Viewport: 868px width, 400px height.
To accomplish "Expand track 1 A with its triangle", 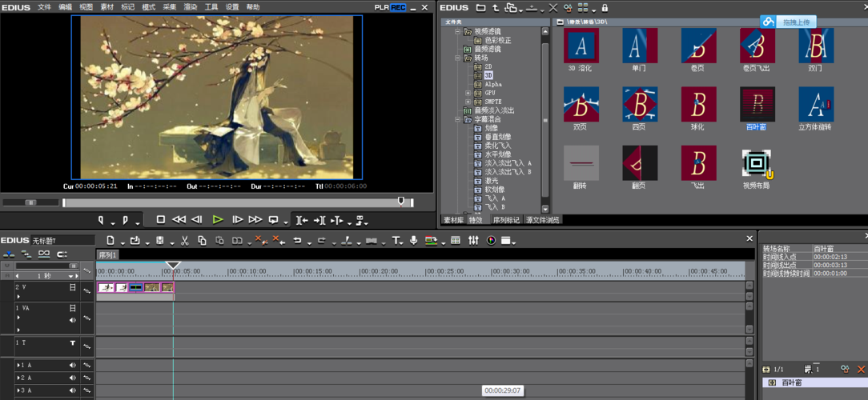I will 18,365.
